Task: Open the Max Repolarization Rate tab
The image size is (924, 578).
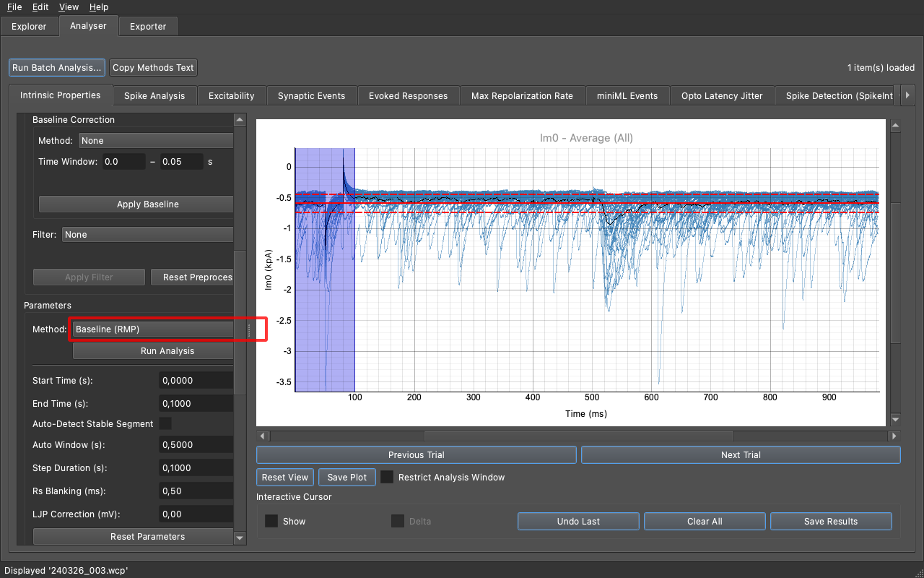Action: 522,95
